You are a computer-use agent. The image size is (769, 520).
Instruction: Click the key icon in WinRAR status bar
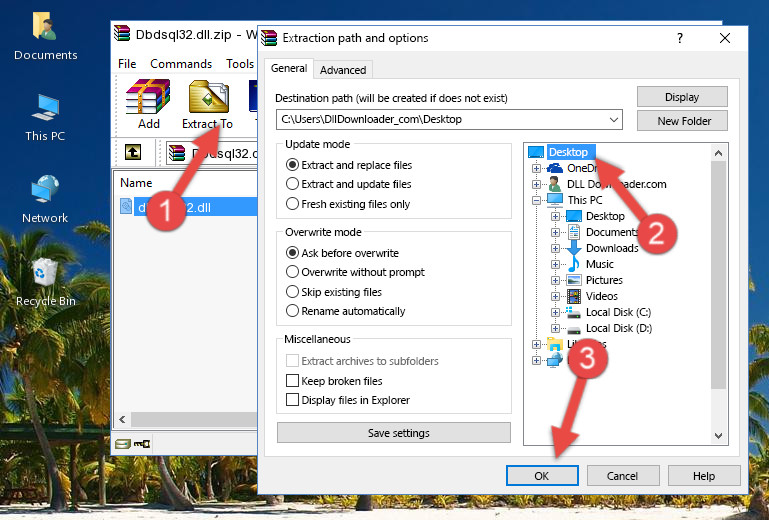142,444
